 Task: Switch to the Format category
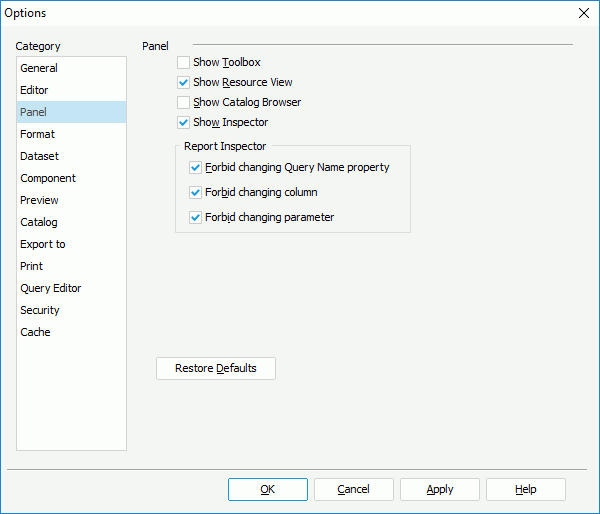[x=71, y=134]
